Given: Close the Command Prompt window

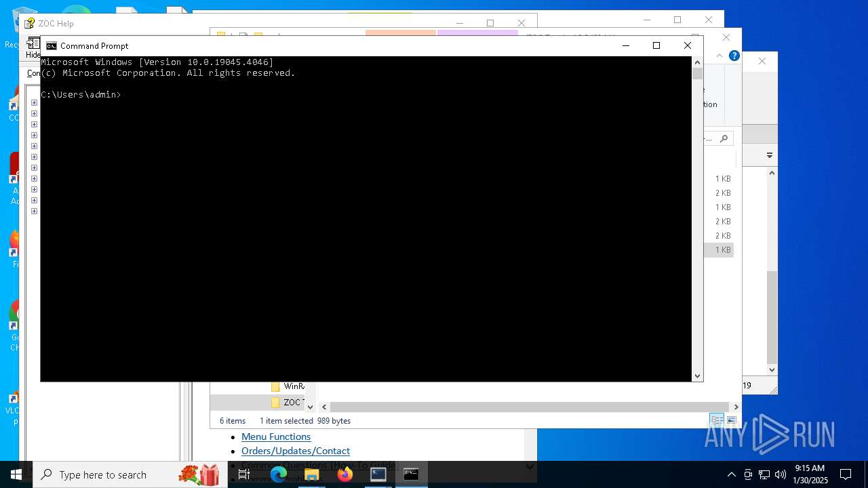Looking at the screenshot, I should 688,45.
